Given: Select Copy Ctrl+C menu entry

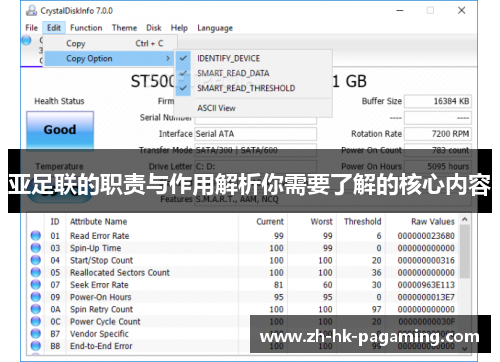Looking at the screenshot, I should (x=110, y=43).
